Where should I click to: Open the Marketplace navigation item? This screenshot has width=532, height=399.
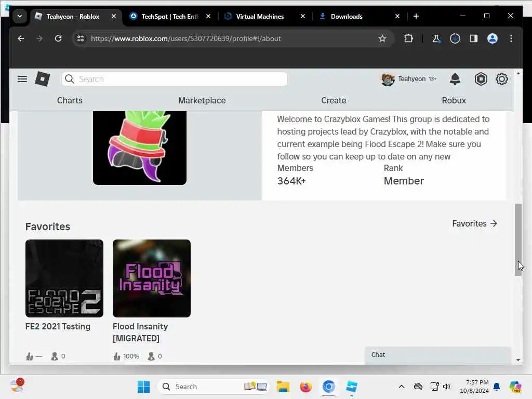[x=202, y=100]
